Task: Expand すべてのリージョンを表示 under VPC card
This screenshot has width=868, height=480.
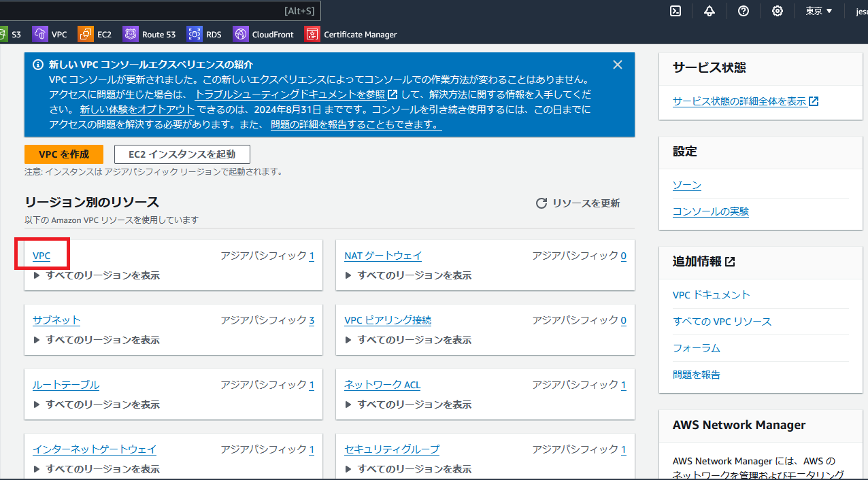Action: [x=97, y=275]
